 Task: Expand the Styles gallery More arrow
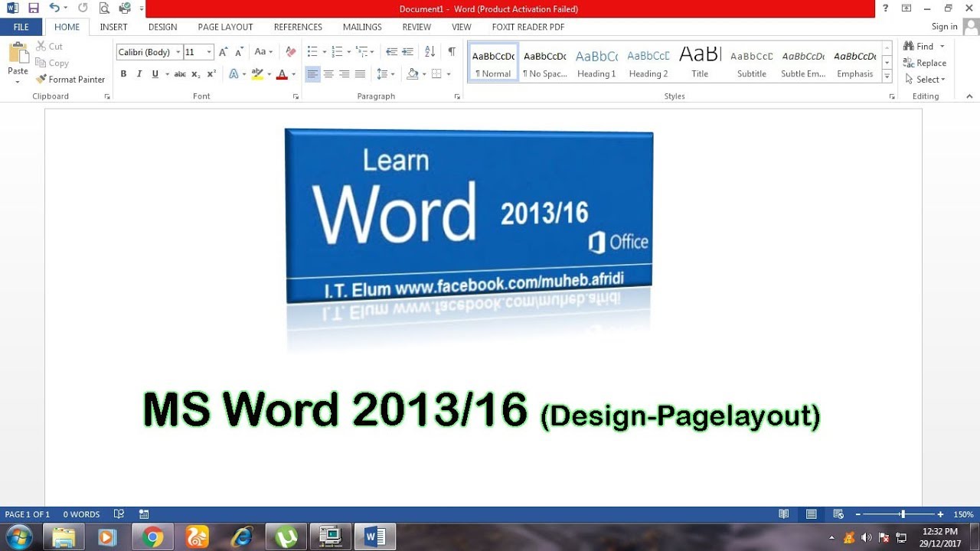point(887,77)
